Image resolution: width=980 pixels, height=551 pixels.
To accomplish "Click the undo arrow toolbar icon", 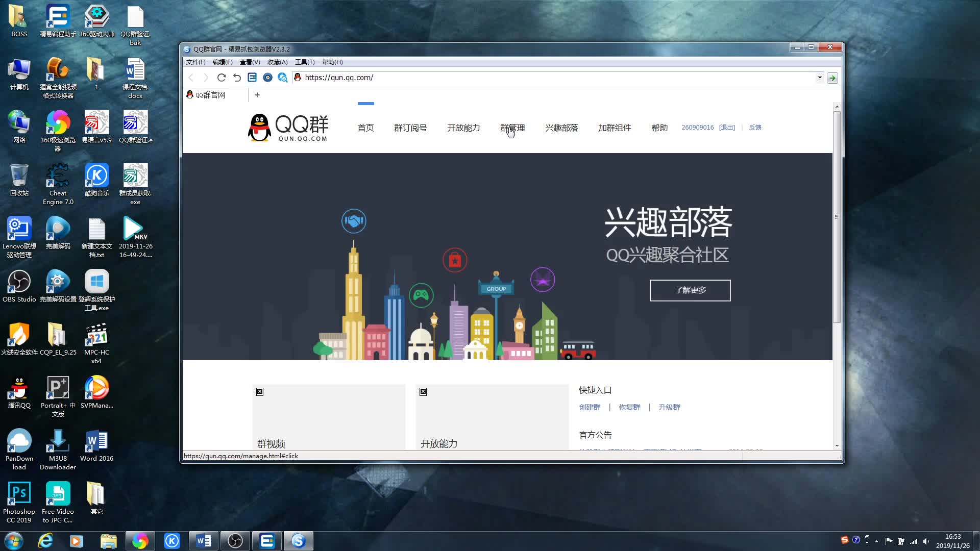I will (237, 78).
